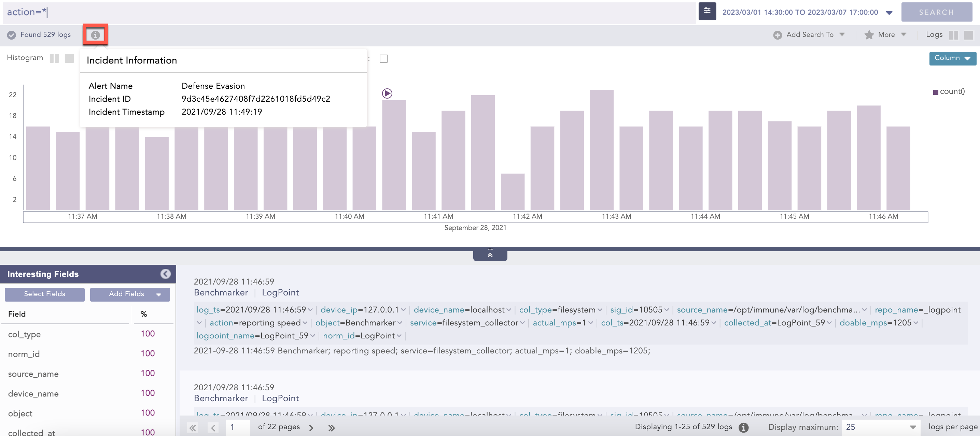Go to the next results page
Screen dimensions: 980x436
[x=311, y=427]
